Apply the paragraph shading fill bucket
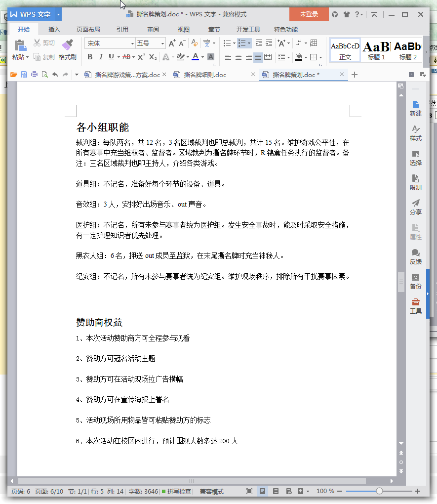Viewport: 437px width, 504px height. click(x=299, y=57)
